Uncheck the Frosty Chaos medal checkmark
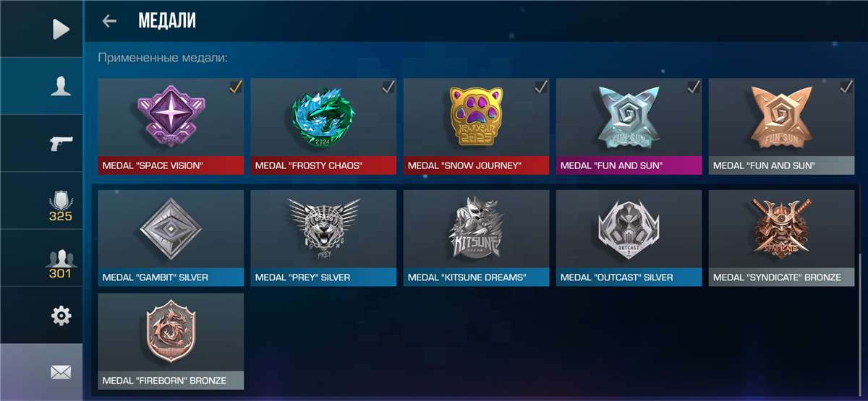 click(x=388, y=87)
